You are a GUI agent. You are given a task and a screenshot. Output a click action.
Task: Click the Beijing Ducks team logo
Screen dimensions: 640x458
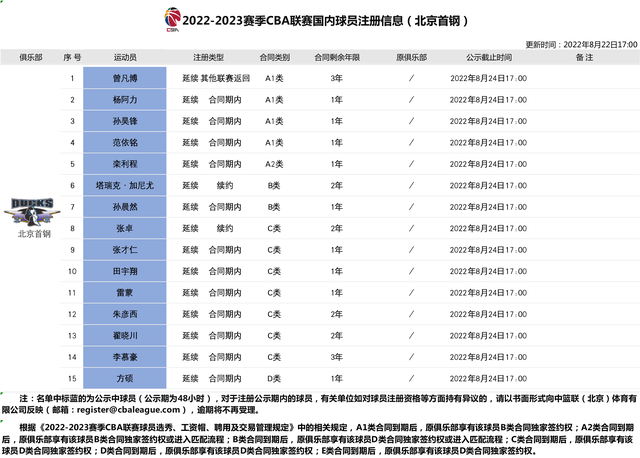[x=32, y=211]
